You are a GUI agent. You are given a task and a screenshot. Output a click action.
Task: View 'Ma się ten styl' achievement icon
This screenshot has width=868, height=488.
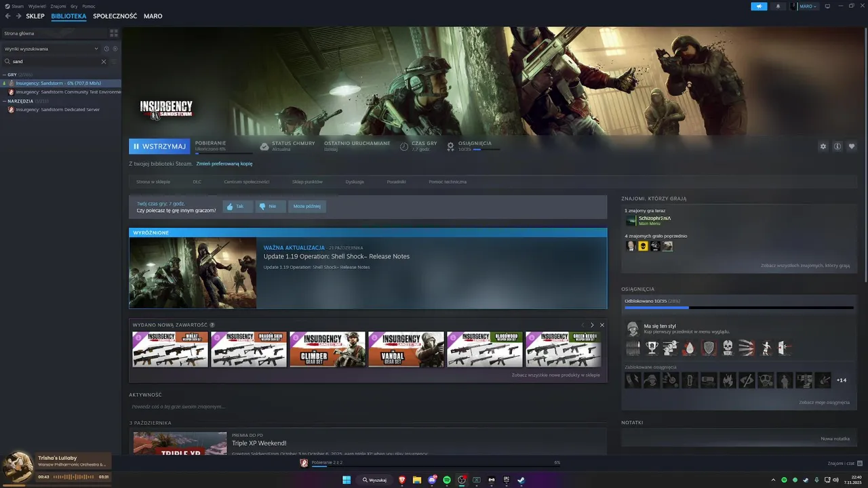[633, 329]
